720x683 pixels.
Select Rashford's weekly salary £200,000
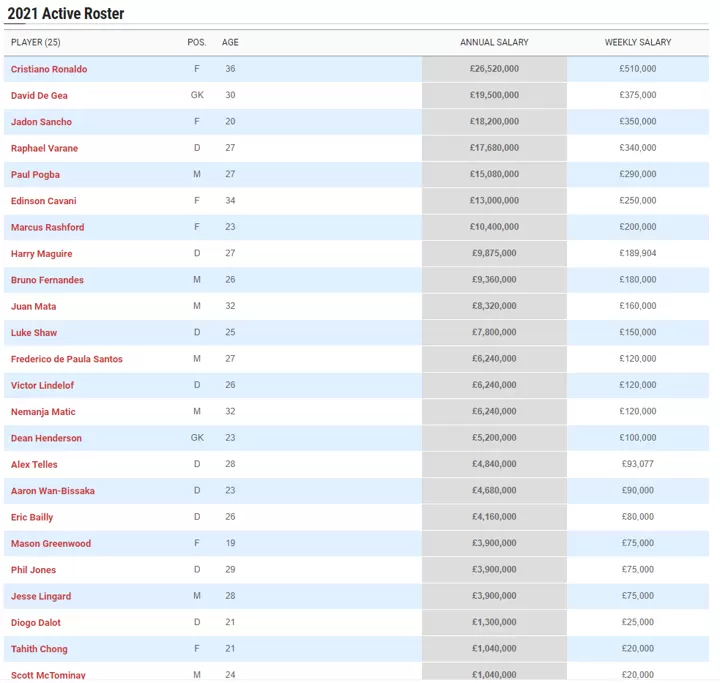(x=638, y=227)
